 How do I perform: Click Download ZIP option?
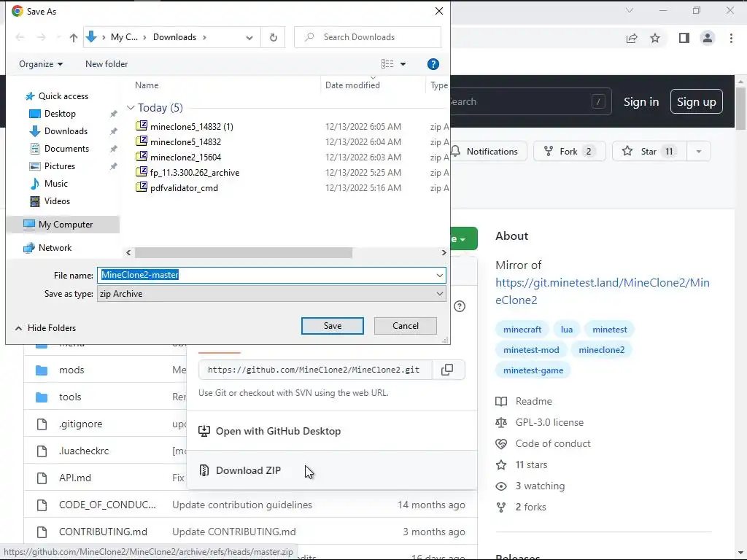tap(332, 470)
